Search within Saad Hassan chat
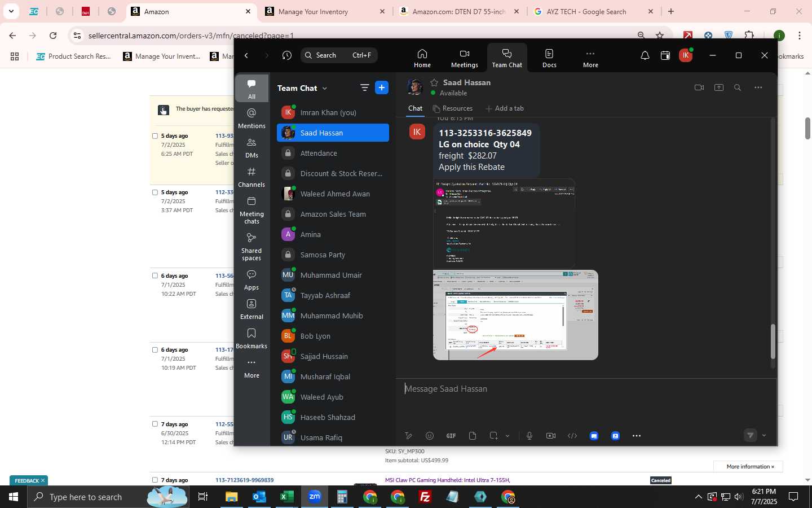This screenshot has height=508, width=812. [738, 87]
